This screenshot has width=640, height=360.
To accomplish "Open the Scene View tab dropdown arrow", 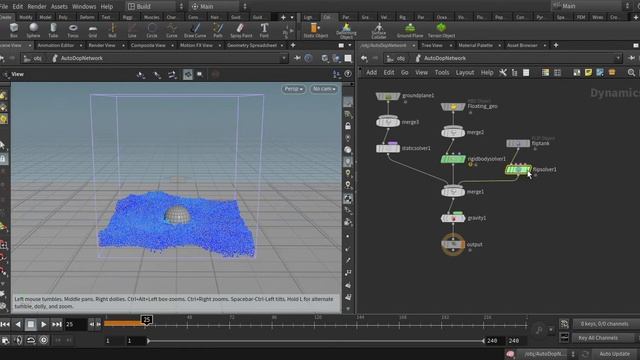I will (x=29, y=45).
